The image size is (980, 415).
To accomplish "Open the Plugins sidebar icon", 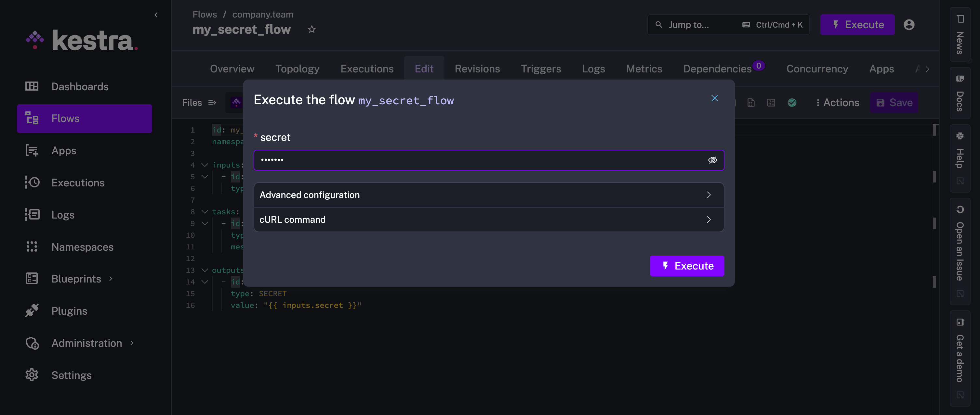I will tap(32, 311).
